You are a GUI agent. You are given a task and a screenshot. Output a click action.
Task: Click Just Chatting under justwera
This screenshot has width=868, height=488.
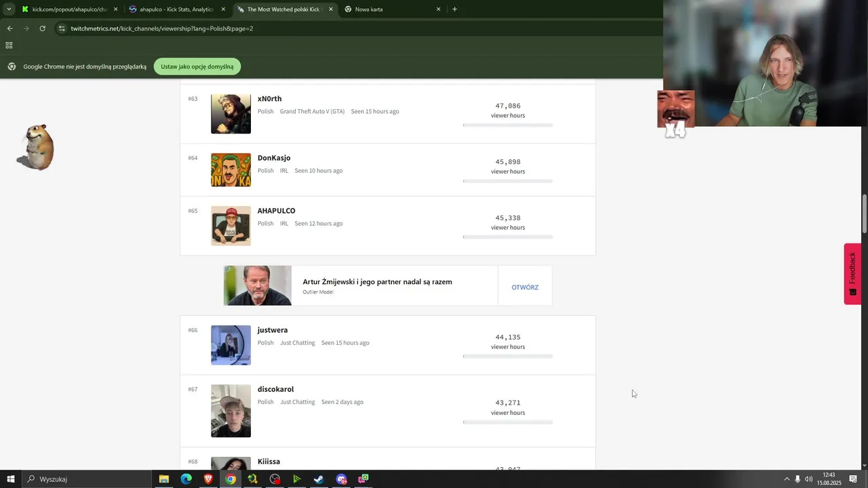click(298, 343)
